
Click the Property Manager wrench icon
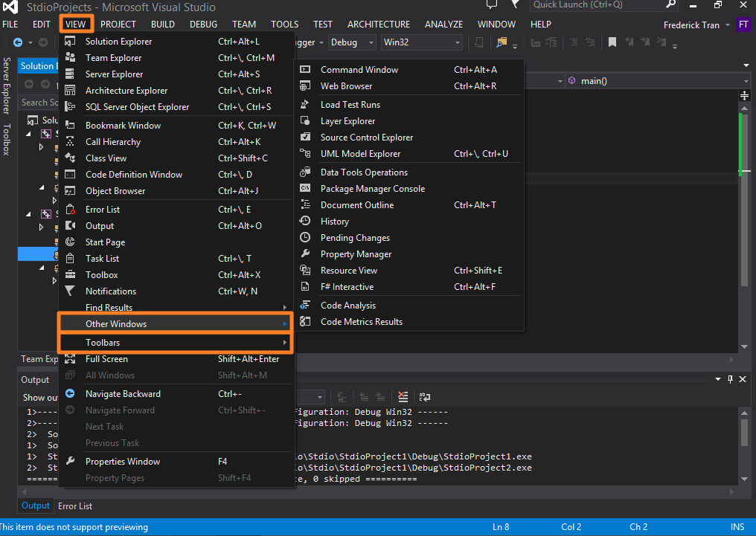click(x=305, y=254)
